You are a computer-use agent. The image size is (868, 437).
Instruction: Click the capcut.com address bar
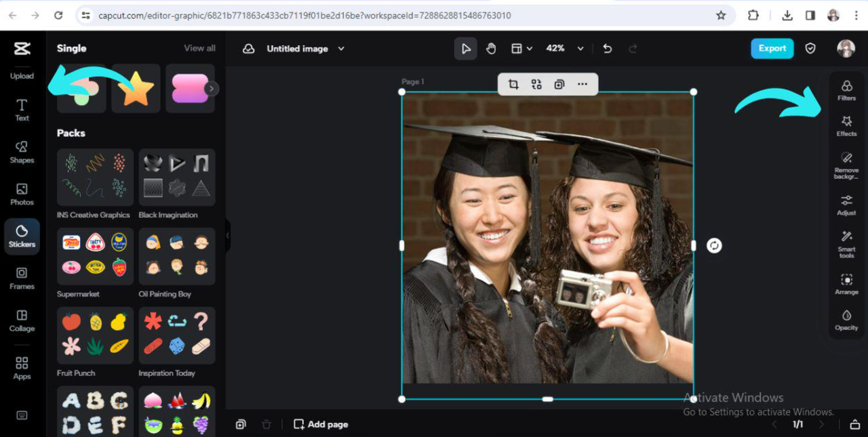coord(404,15)
